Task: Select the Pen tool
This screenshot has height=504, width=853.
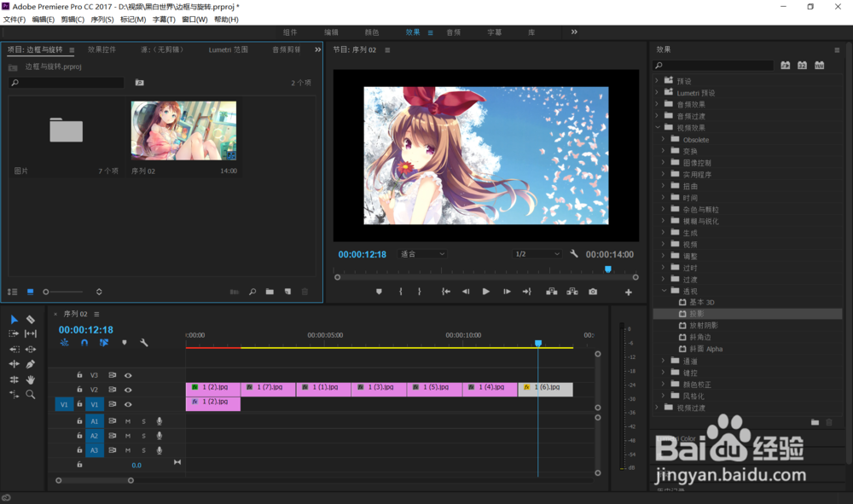Action: pyautogui.click(x=31, y=364)
